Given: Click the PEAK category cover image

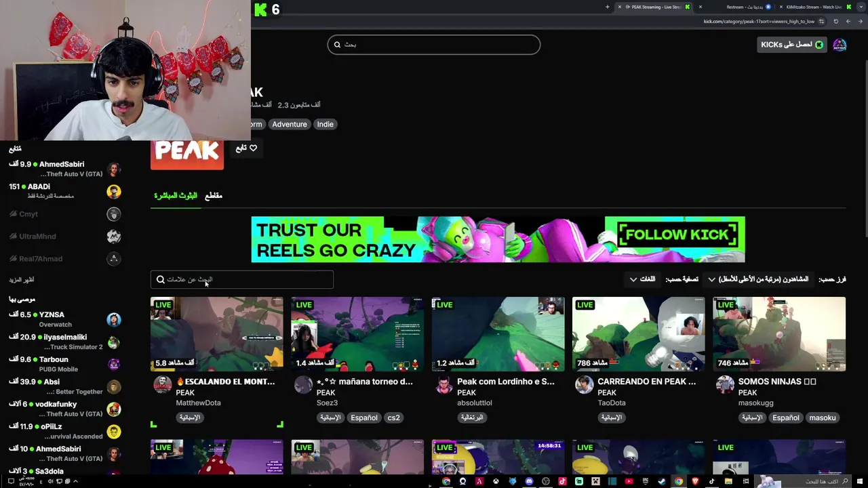Looking at the screenshot, I should (x=187, y=155).
